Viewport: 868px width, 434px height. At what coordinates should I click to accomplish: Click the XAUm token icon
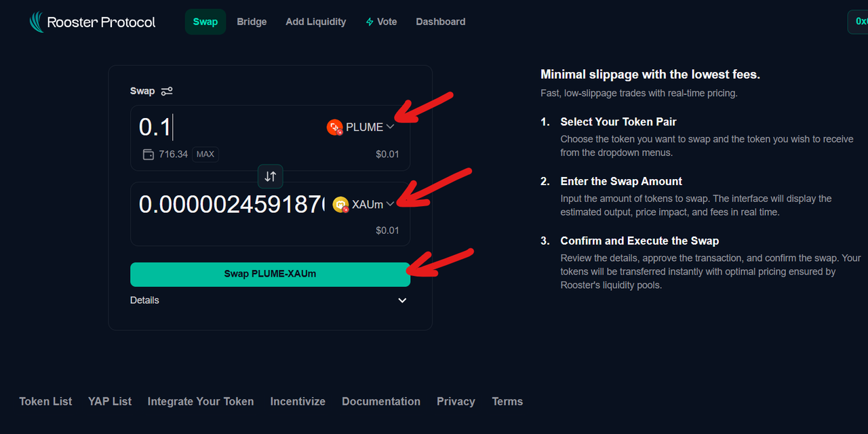(x=341, y=204)
